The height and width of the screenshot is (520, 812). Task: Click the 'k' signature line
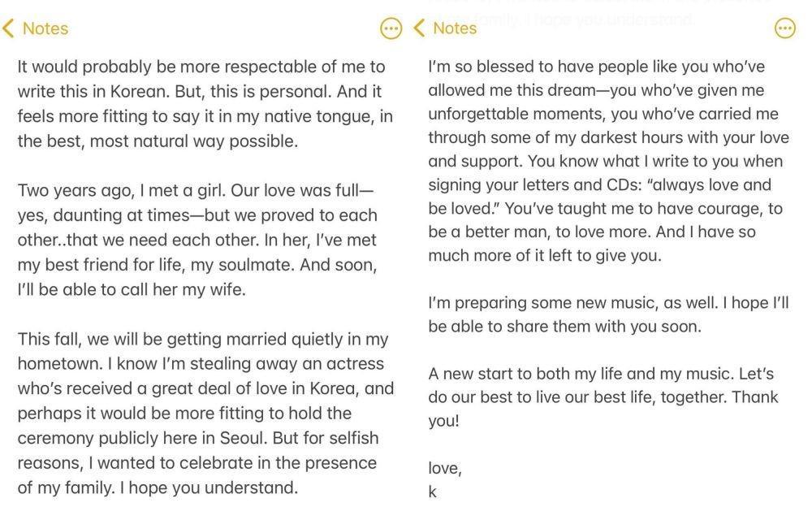pyautogui.click(x=433, y=492)
